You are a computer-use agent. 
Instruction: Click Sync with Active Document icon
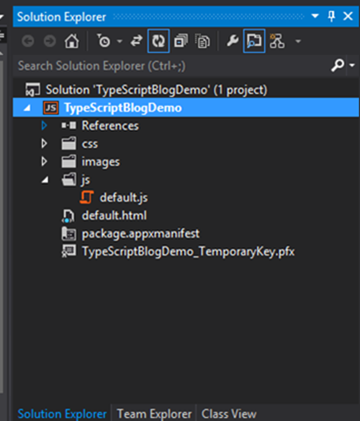point(136,41)
